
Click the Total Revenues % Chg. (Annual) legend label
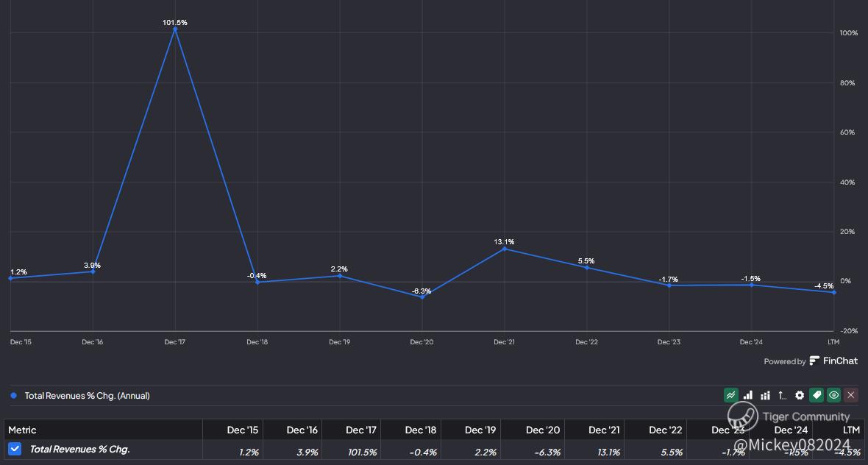tap(88, 396)
